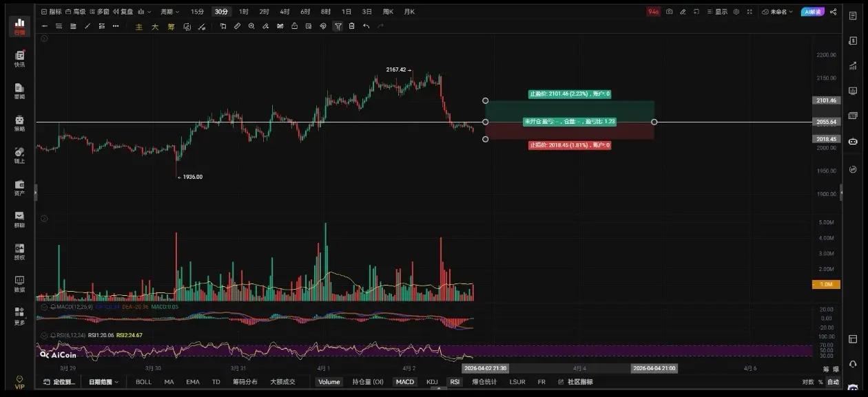Toggle the MACD indicator

coord(405,381)
